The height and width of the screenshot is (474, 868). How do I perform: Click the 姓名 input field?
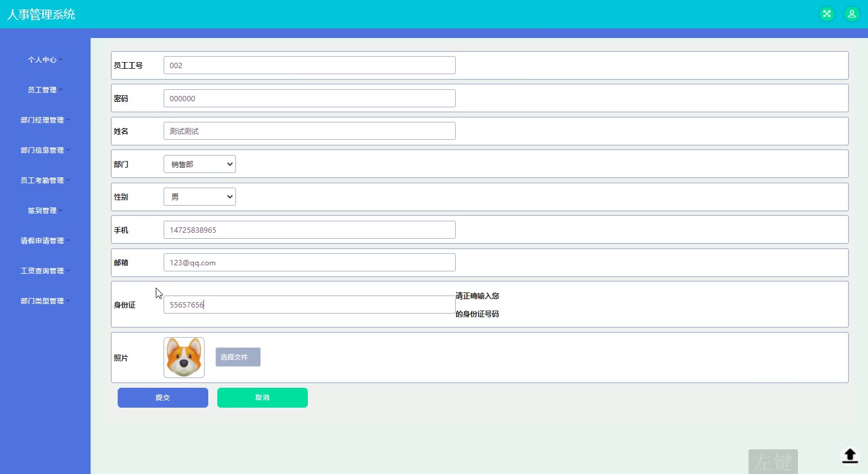pos(310,131)
